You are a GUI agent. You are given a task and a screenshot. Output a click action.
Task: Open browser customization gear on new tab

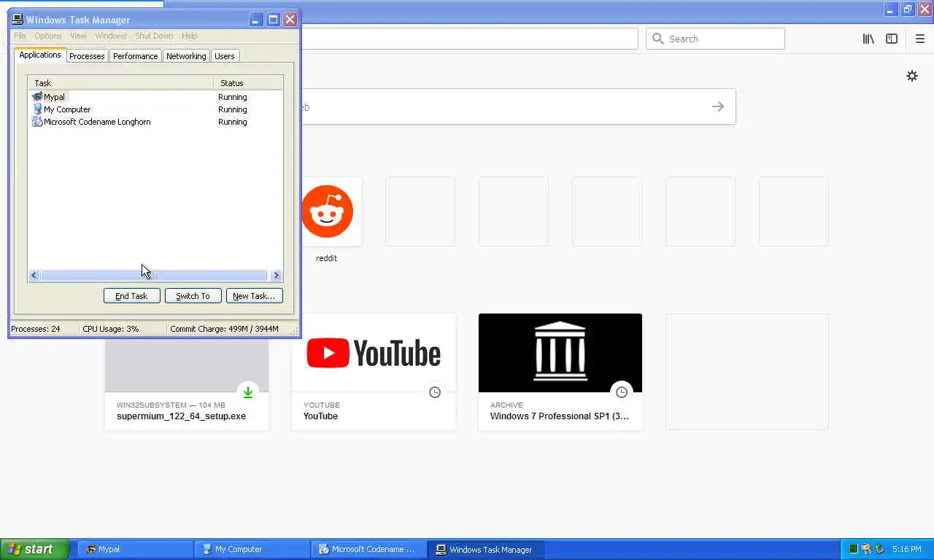click(x=912, y=76)
